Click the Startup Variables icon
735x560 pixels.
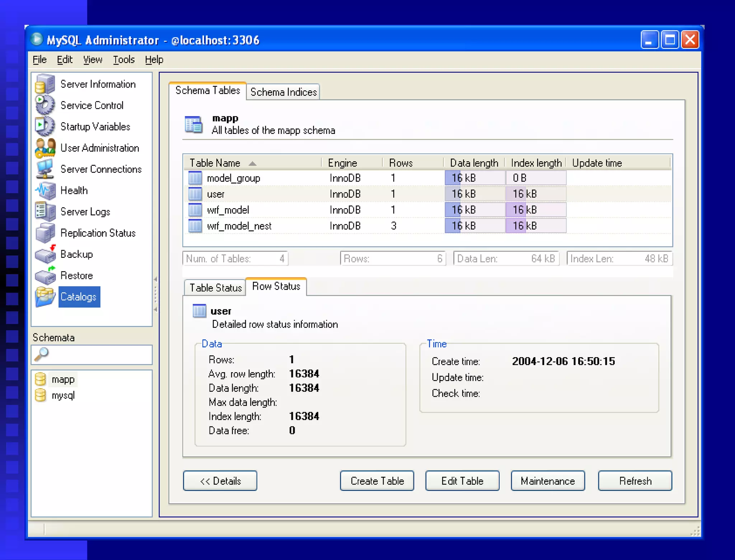click(x=45, y=127)
